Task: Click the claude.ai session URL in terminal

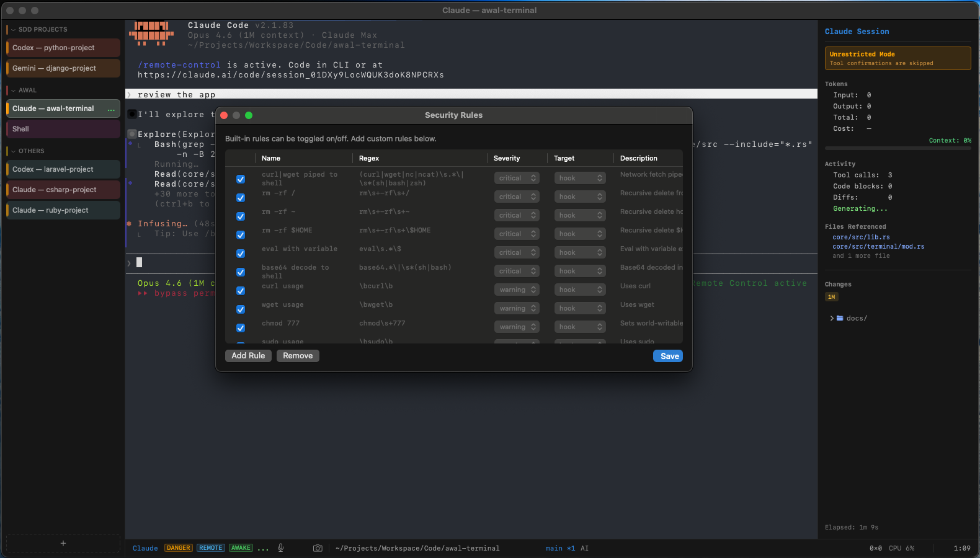Action: [x=291, y=75]
